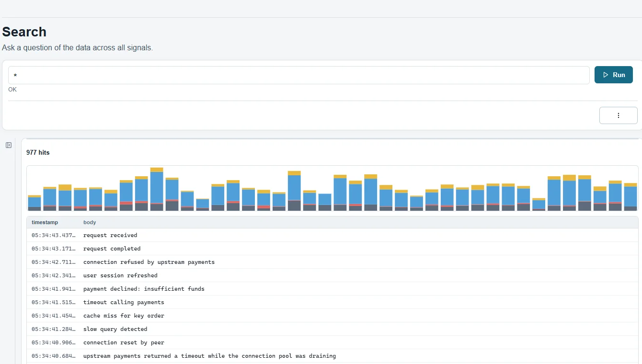Select "cache miss for key order" row

[332, 316]
